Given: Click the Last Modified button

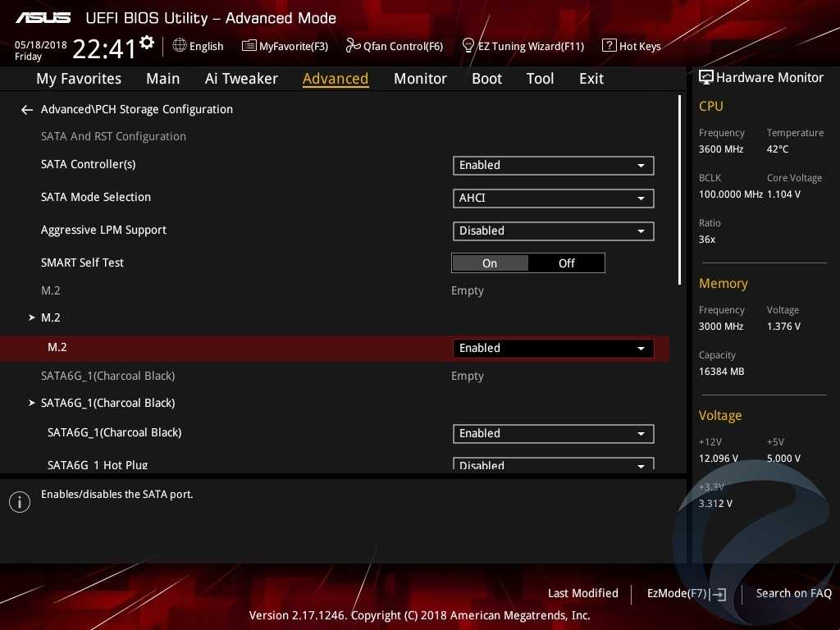Looking at the screenshot, I should click(582, 594).
